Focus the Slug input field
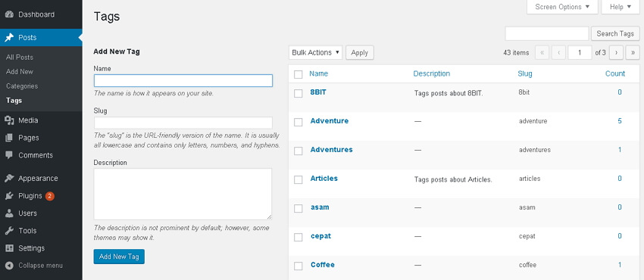The width and height of the screenshot is (644, 280). pos(183,123)
